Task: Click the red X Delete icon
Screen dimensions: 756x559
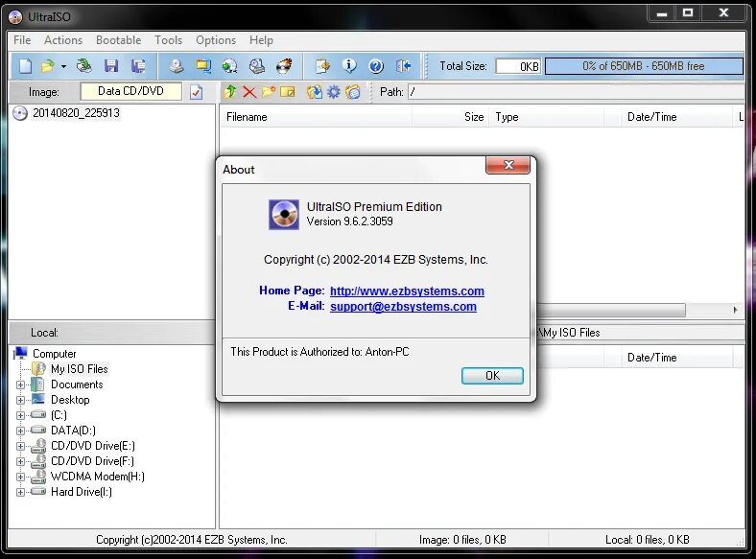Action: (249, 91)
